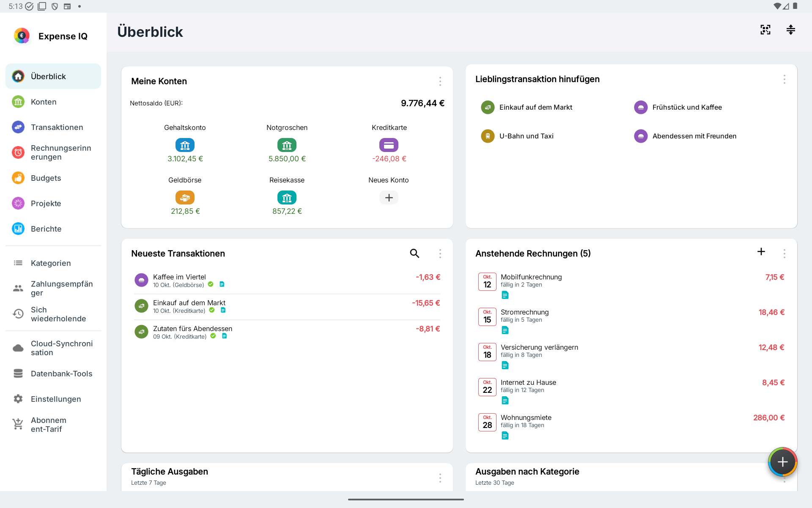Tap the floating add transaction button

click(782, 462)
